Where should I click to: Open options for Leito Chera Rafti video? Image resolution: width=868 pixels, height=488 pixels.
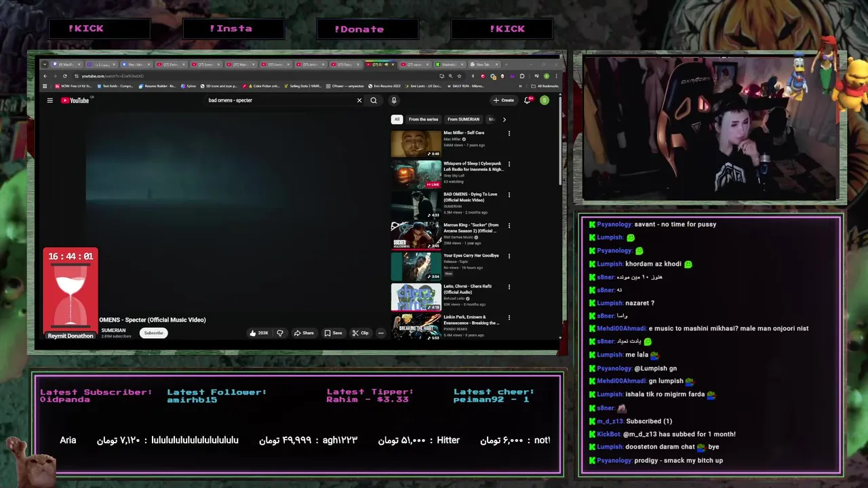click(509, 287)
